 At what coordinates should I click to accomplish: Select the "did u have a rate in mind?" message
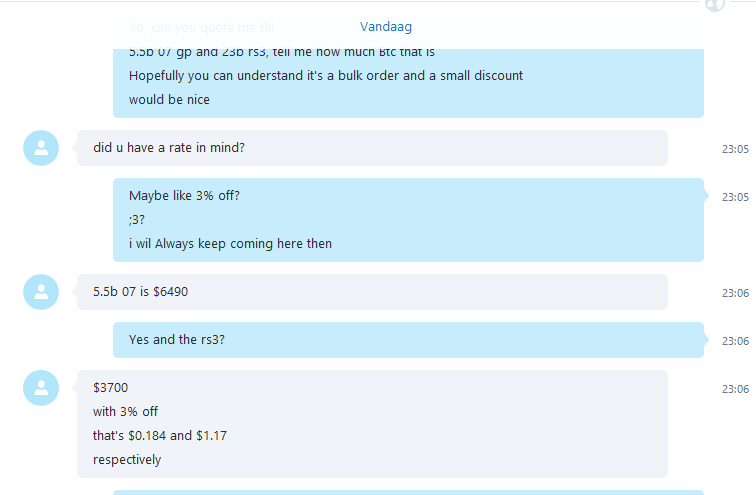tap(372, 148)
